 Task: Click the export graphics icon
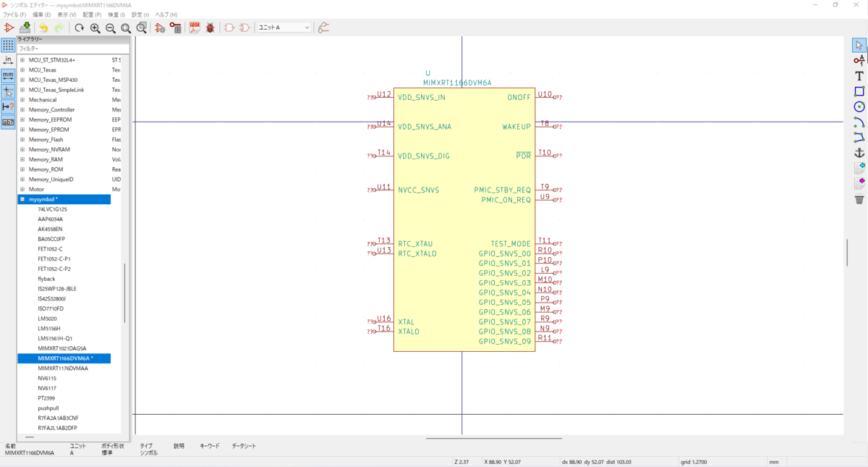click(x=859, y=183)
